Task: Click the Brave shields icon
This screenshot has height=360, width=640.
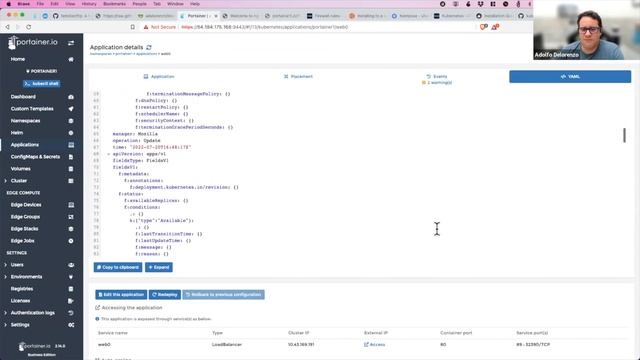Action: [x=484, y=27]
